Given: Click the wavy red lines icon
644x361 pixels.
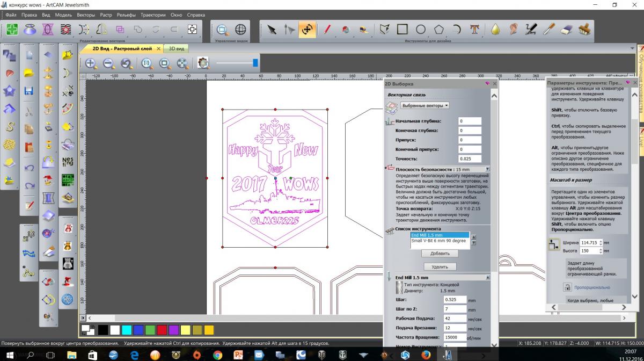Looking at the screenshot, I should [65, 29].
